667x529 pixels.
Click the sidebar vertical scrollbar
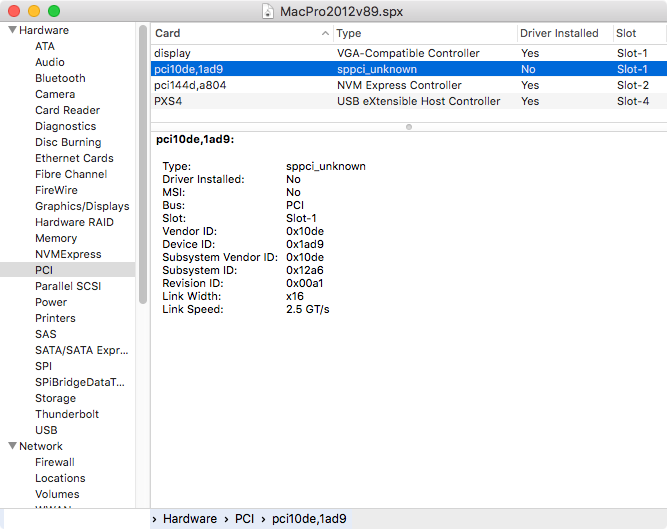pos(143,165)
